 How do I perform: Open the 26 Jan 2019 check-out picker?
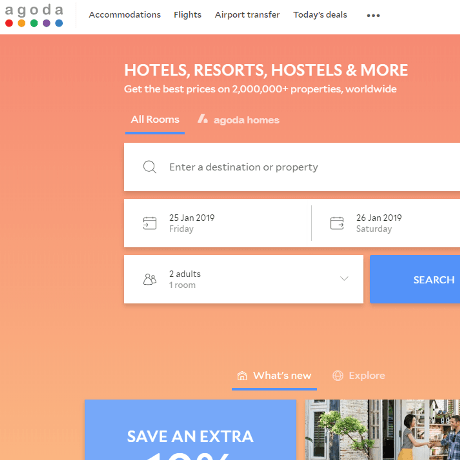[386, 223]
